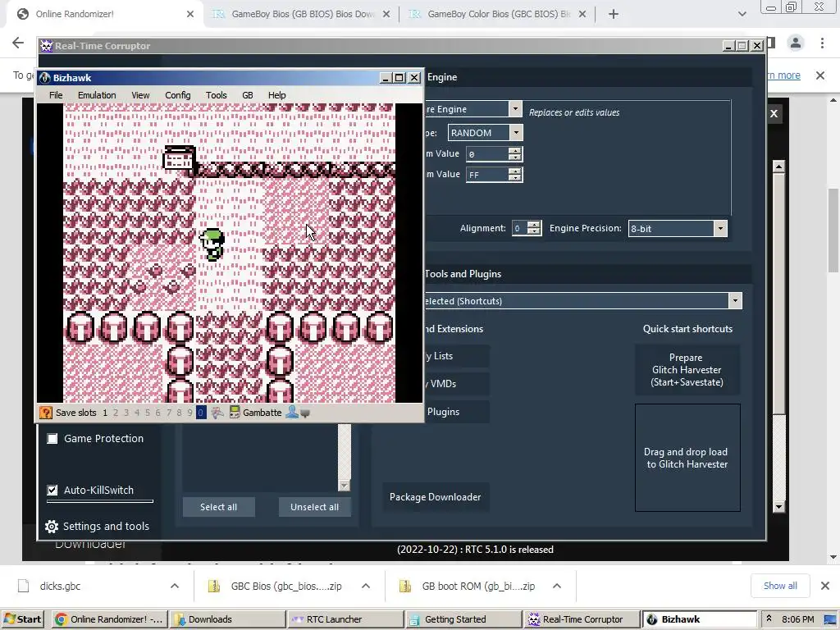Select save slot 5 in Bizhawk
The width and height of the screenshot is (840, 630).
[x=148, y=413]
